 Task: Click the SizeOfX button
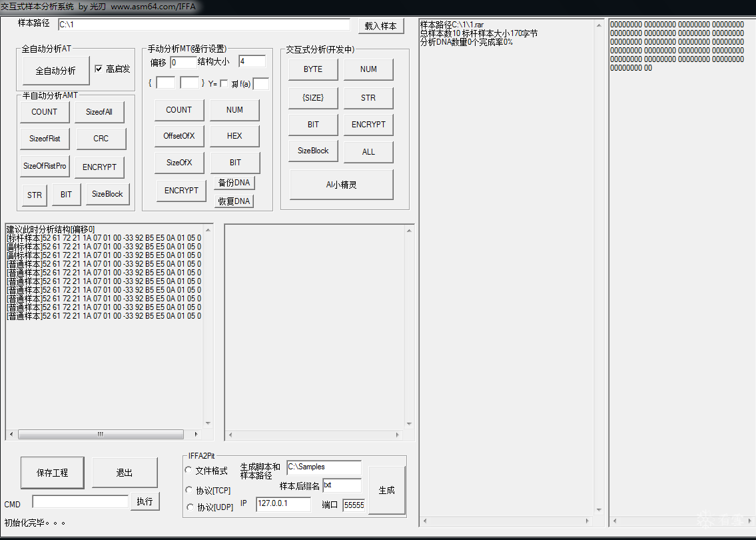(x=179, y=163)
